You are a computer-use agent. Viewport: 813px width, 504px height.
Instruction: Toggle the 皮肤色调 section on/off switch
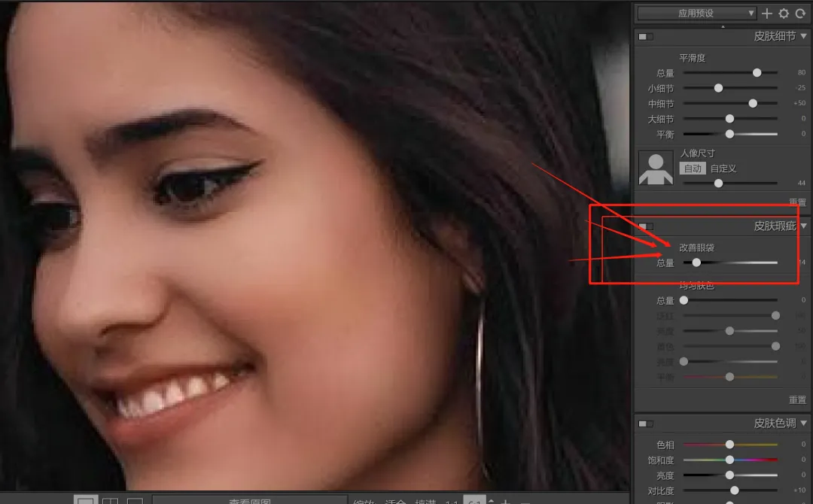point(646,424)
